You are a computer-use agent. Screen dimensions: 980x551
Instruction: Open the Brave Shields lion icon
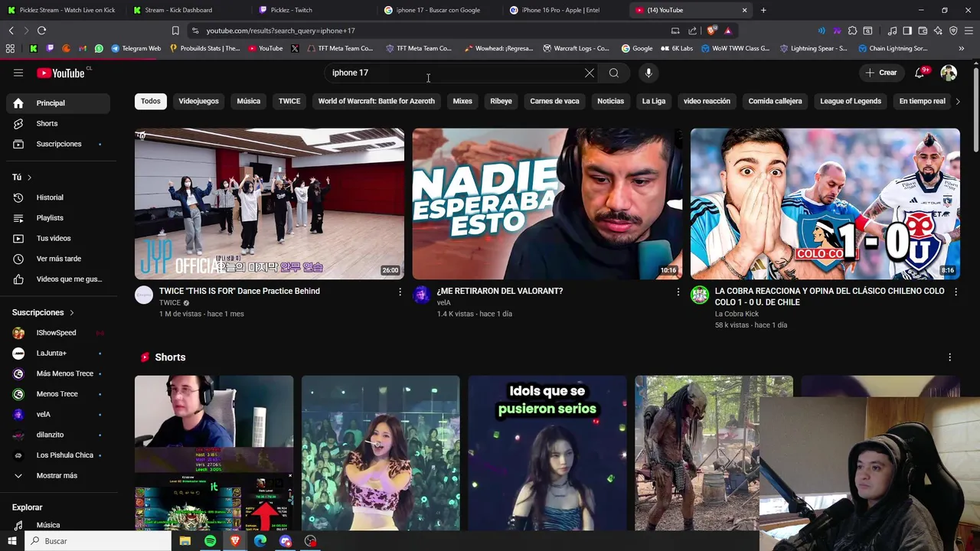712,31
